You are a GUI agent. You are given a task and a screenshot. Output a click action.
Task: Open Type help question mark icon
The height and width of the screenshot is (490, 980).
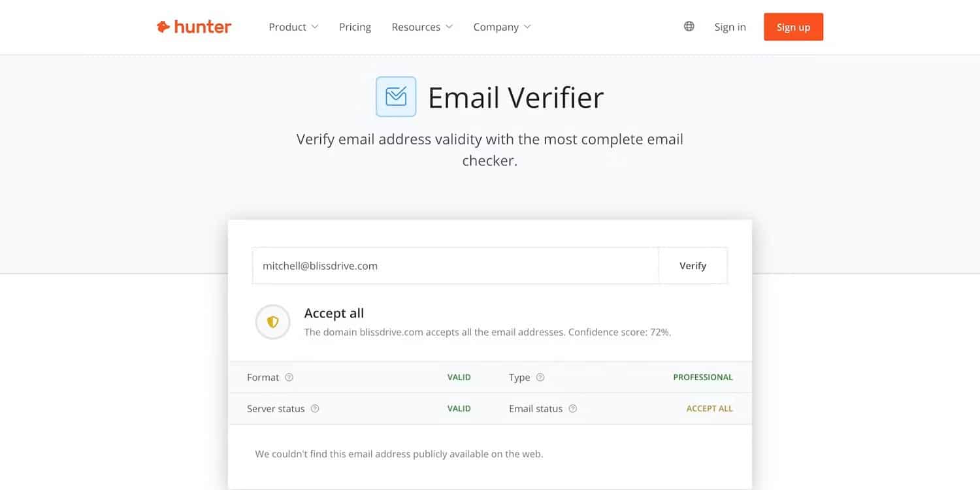click(540, 378)
